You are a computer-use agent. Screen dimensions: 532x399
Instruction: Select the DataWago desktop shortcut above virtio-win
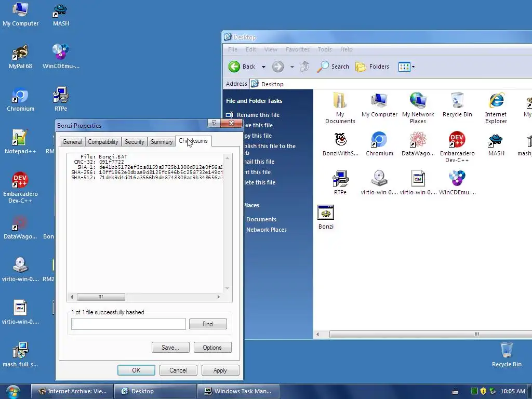coord(20,228)
